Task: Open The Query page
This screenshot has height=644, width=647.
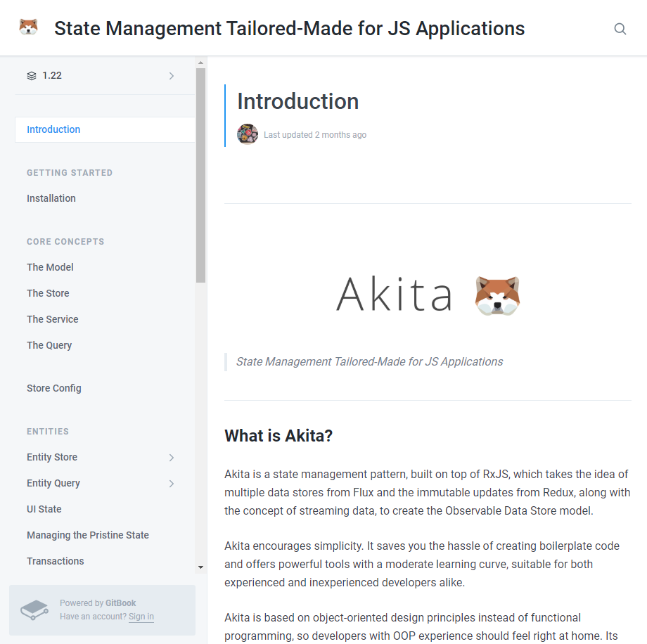Action: (49, 345)
